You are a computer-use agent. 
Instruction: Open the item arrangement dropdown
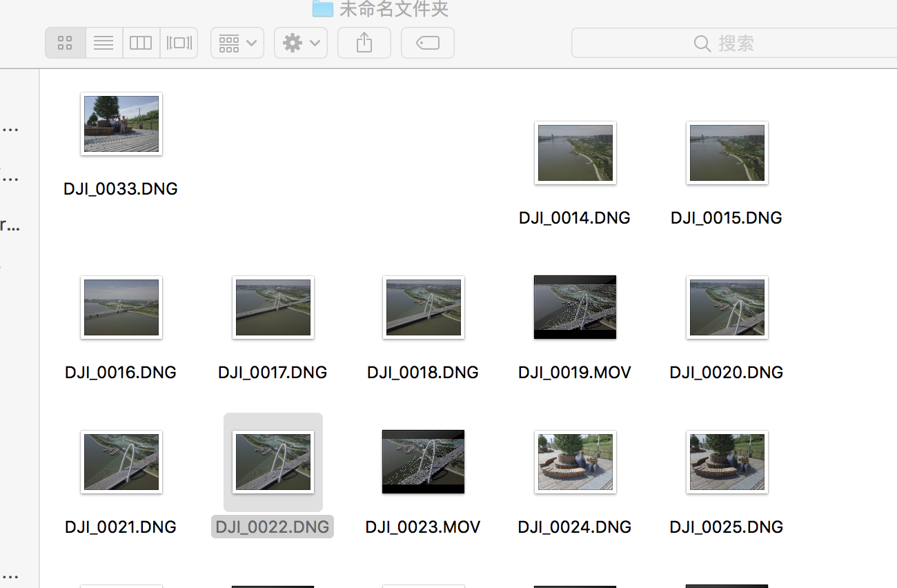[237, 43]
